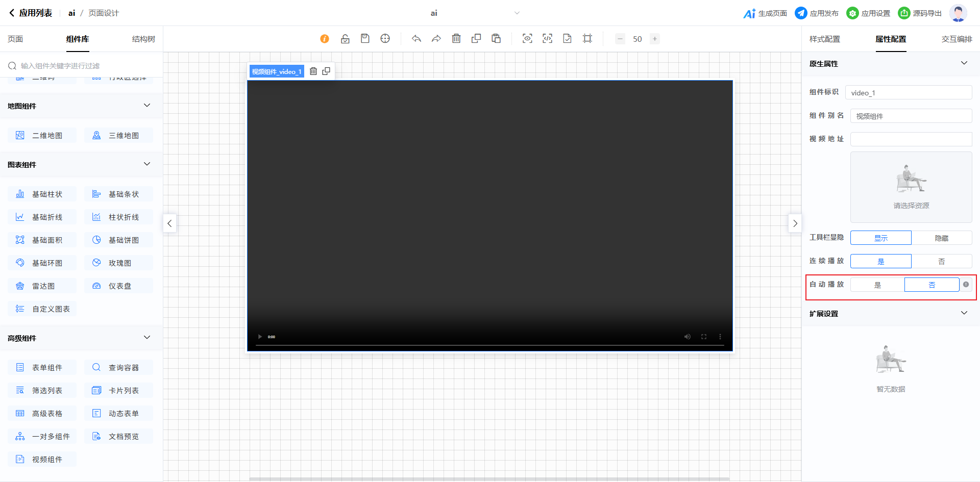Open the ai page dropdown at top center
This screenshot has width=980, height=482.
click(x=517, y=13)
